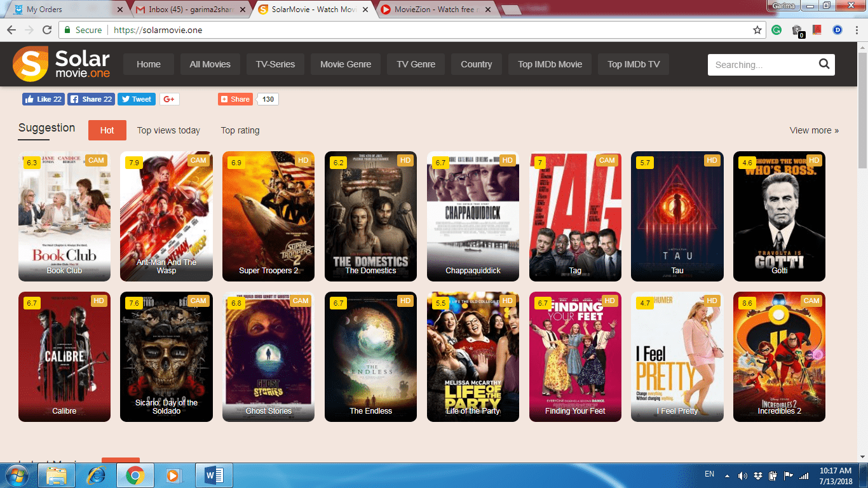Go back with browser back arrow
The image size is (868, 488).
click(11, 30)
